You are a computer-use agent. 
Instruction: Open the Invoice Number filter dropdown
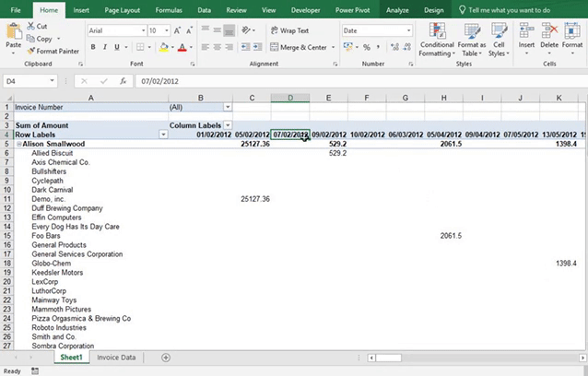click(227, 107)
